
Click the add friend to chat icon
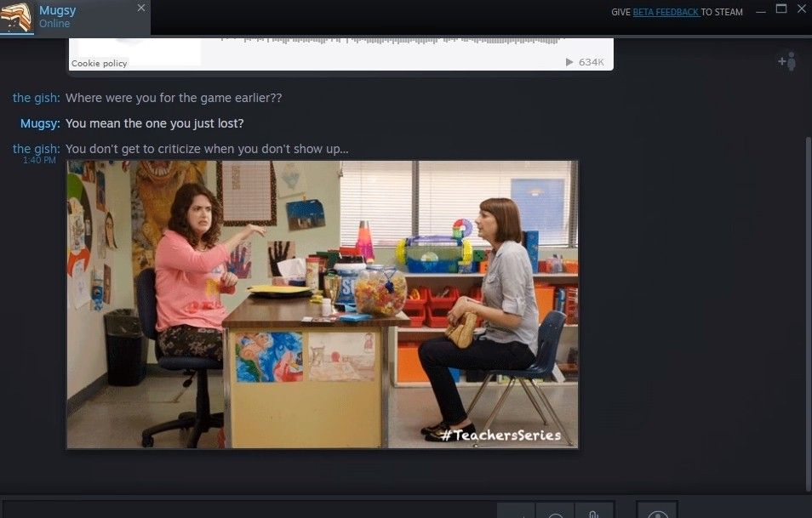787,61
